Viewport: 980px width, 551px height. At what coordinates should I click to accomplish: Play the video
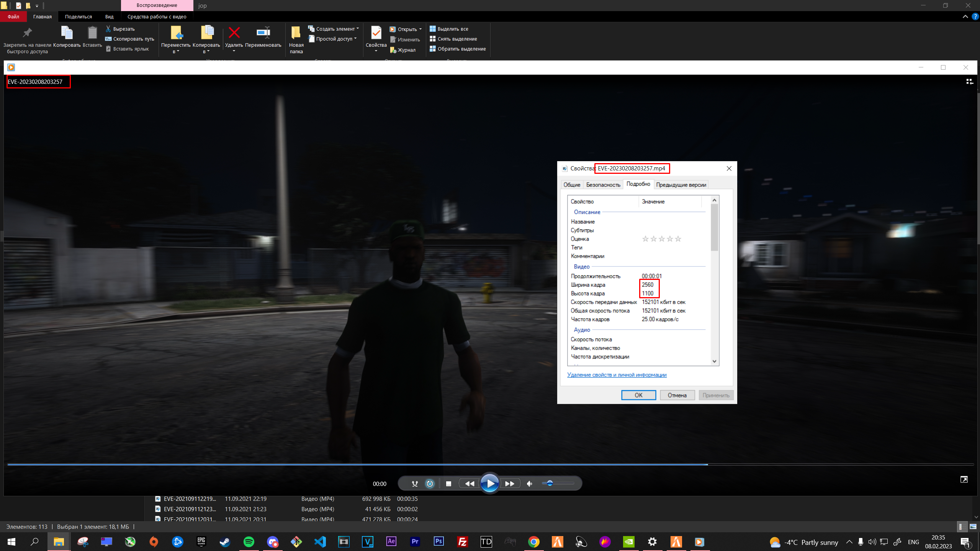tap(490, 484)
